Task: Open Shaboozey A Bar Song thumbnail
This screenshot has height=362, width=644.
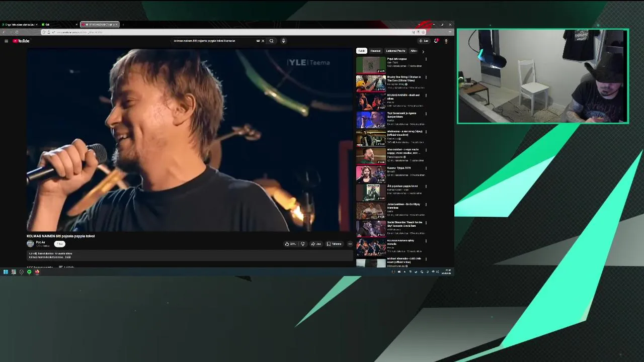Action: point(371,137)
